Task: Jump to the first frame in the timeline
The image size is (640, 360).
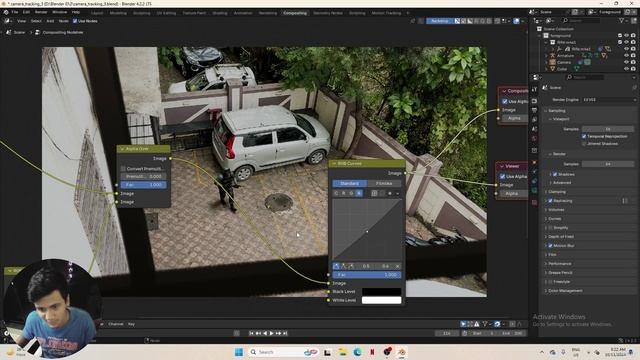Action: coord(251,333)
